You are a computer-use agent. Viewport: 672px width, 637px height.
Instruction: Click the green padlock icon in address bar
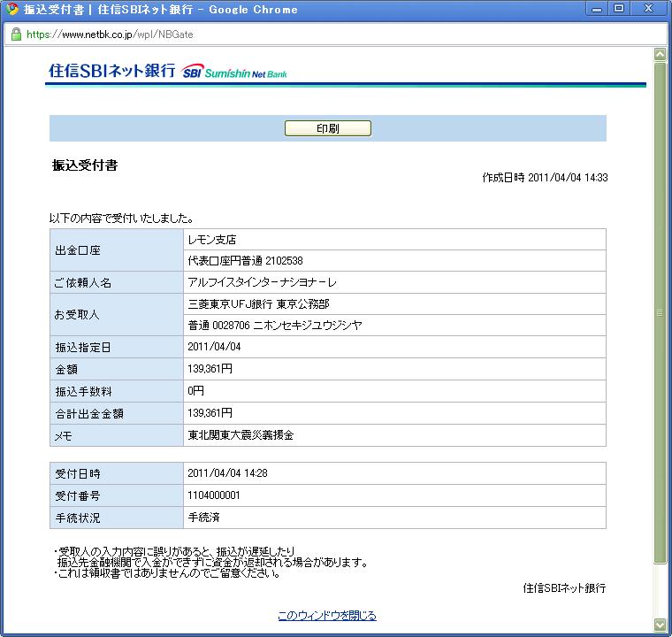(16, 35)
